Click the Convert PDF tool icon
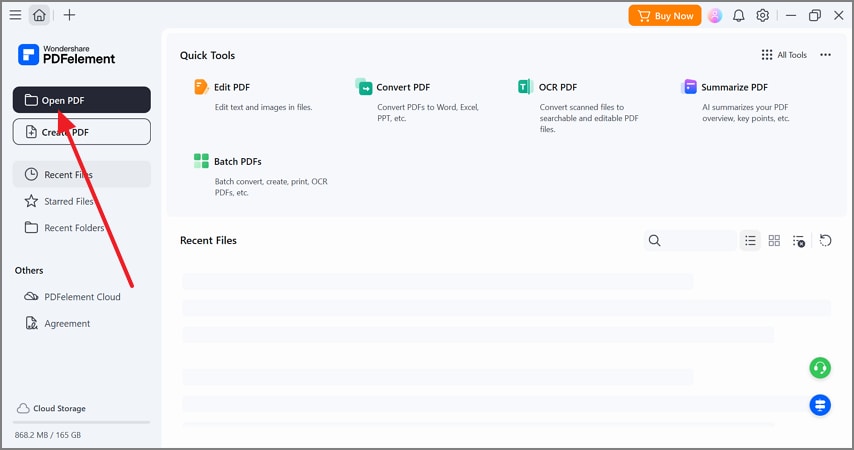854x450 pixels. (x=363, y=87)
